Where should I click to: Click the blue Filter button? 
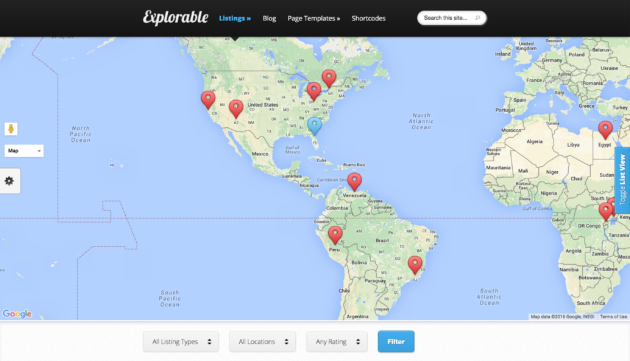(396, 341)
